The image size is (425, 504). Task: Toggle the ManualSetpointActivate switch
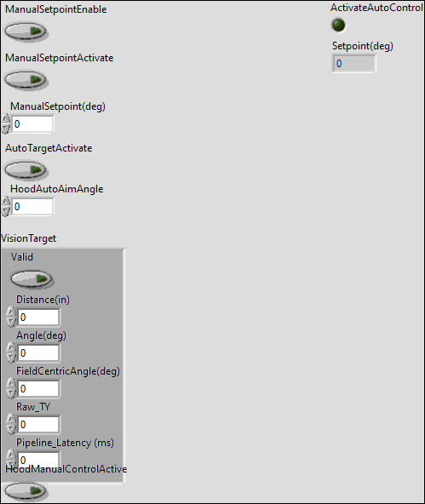[x=26, y=80]
